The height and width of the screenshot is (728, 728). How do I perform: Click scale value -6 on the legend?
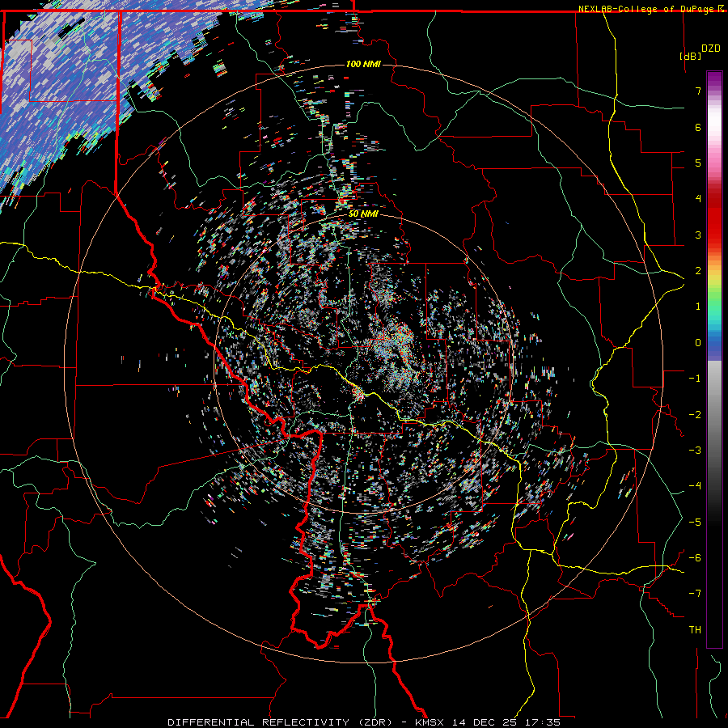(695, 558)
